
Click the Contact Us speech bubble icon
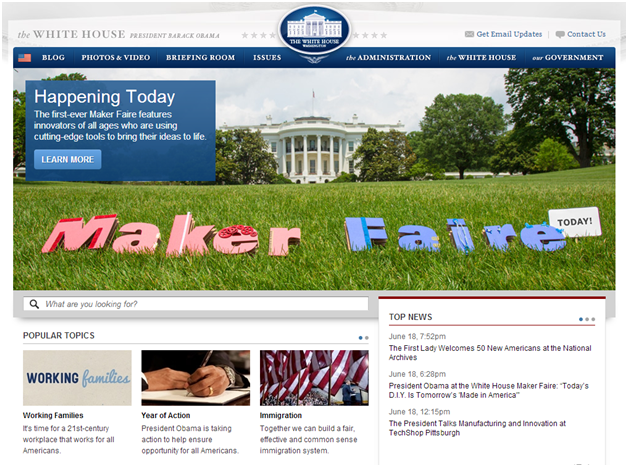coord(560,35)
